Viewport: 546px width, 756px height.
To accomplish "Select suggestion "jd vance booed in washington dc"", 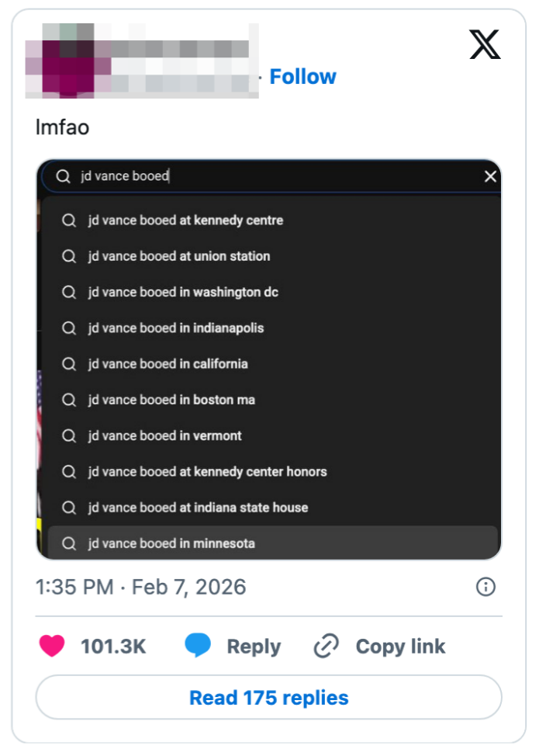I will coord(183,293).
